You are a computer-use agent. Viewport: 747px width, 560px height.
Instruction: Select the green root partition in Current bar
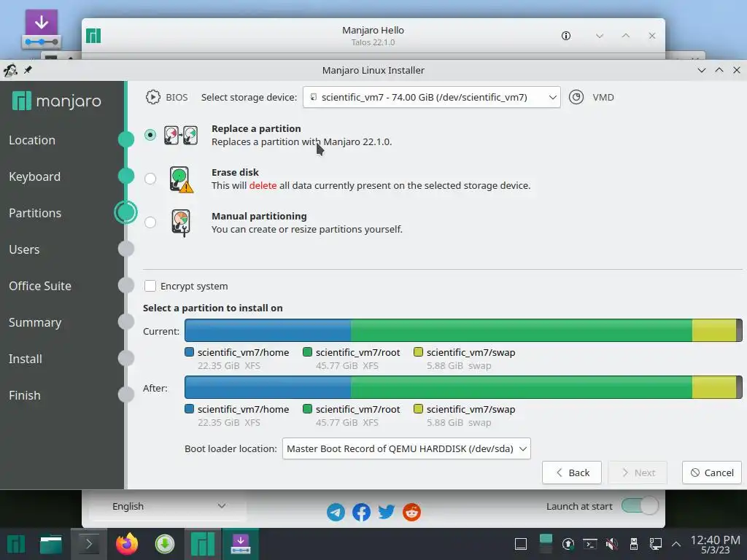click(522, 330)
